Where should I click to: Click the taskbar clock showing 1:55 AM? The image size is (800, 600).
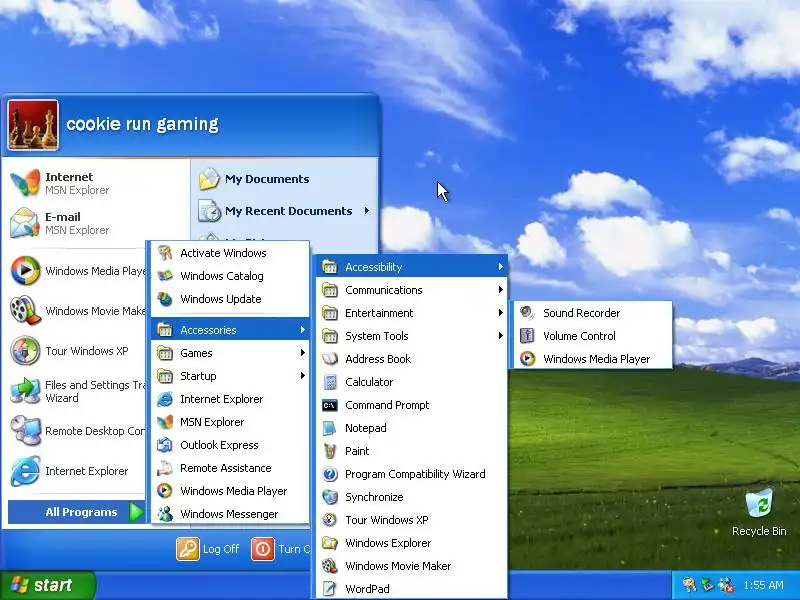tap(763, 585)
